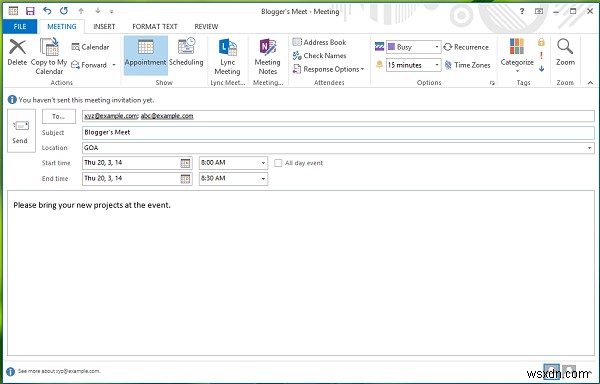Viewport: 600px width, 384px height.
Task: Click the Save icon in quick access toolbar
Action: click(x=30, y=11)
